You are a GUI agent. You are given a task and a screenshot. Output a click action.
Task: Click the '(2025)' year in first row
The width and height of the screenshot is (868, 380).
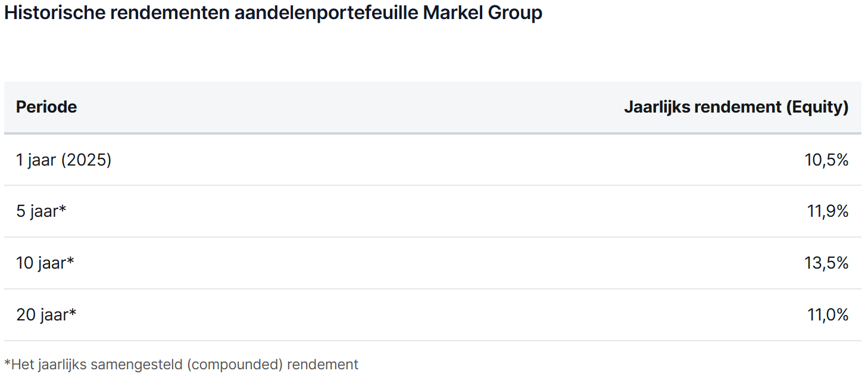click(x=86, y=160)
